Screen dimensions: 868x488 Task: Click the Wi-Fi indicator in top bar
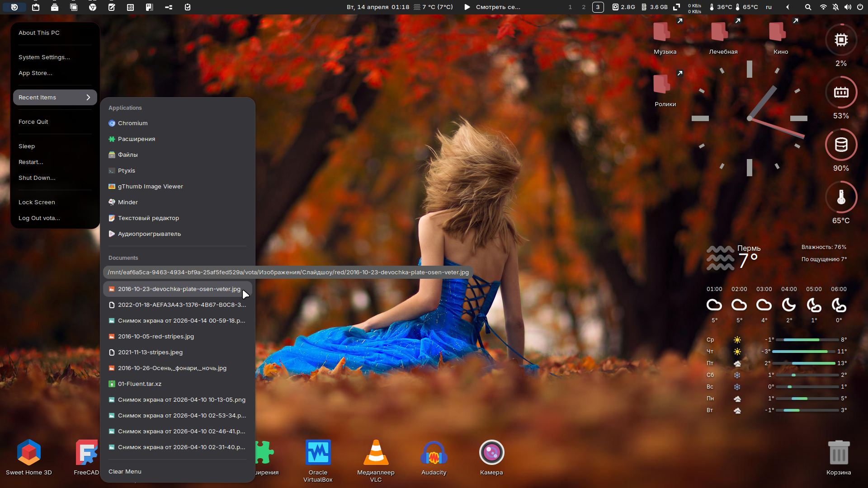click(823, 7)
